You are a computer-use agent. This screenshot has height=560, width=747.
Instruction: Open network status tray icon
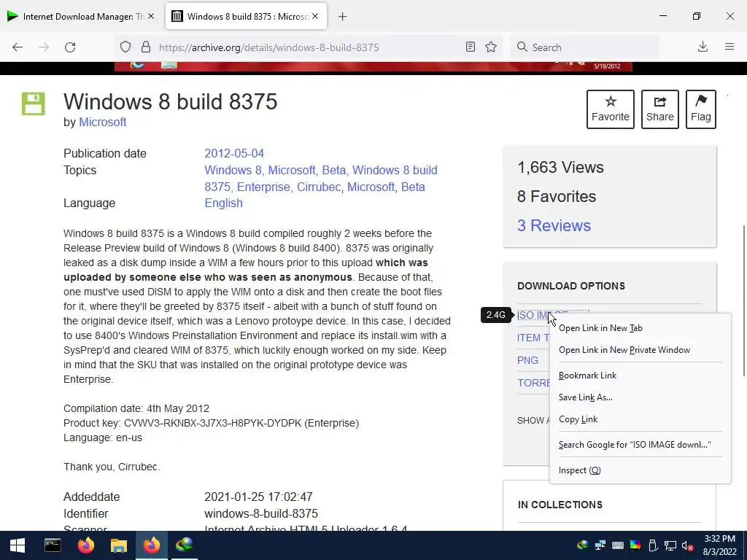[x=670, y=545]
